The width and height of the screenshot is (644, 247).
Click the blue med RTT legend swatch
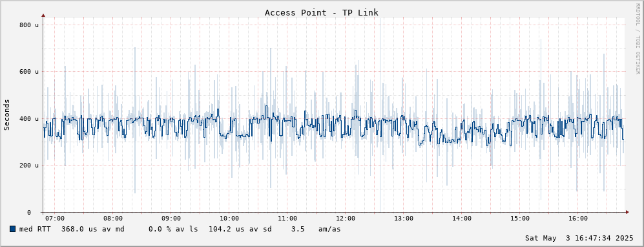(x=12, y=229)
